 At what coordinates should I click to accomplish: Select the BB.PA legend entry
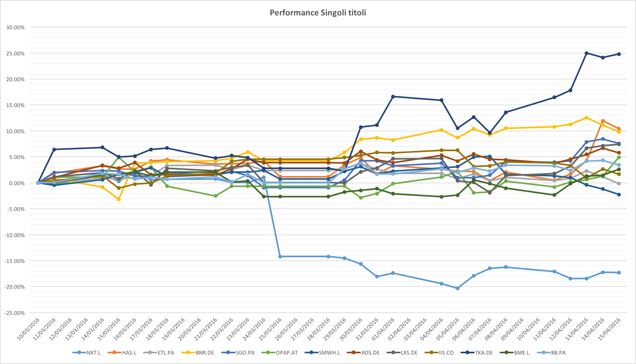[558, 353]
